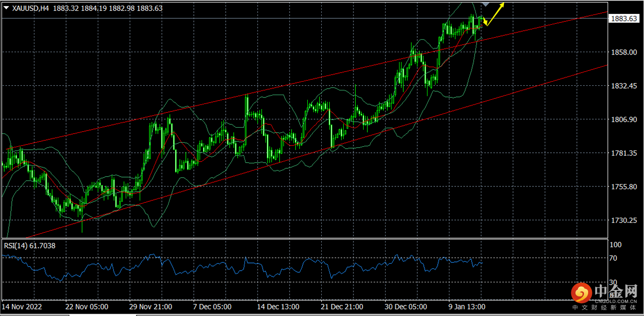The width and height of the screenshot is (644, 316).
Task: Click the RSI scale 30 level label
Action: pos(613,282)
